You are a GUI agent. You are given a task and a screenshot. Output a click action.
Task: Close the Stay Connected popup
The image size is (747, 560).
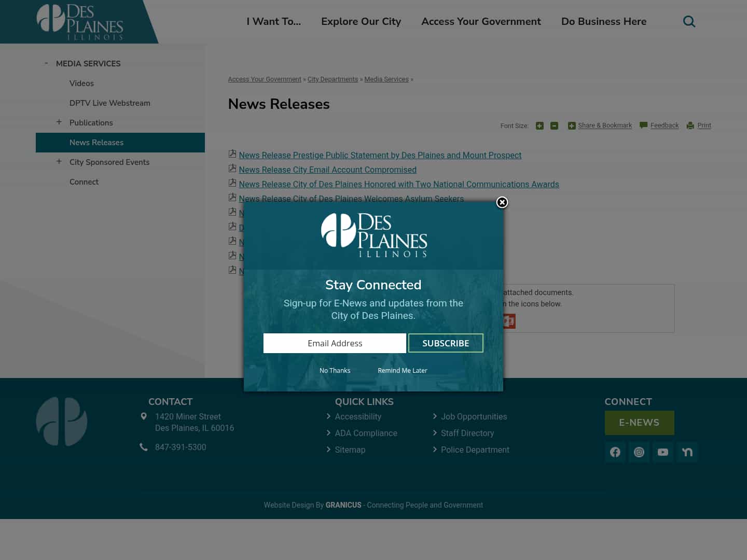pos(502,202)
